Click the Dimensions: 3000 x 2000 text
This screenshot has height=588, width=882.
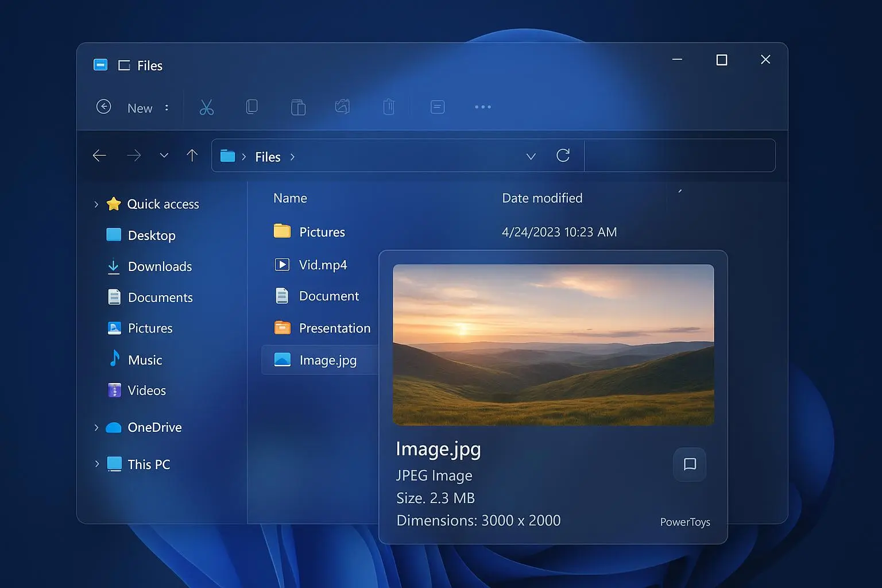click(x=478, y=520)
